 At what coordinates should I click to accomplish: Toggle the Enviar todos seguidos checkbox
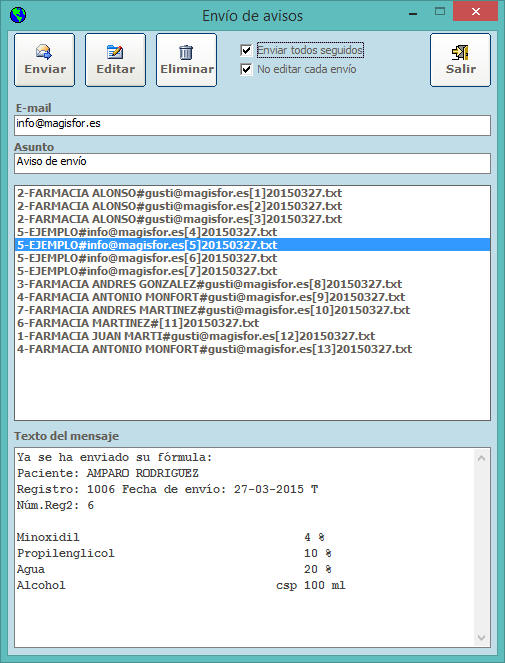point(246,50)
